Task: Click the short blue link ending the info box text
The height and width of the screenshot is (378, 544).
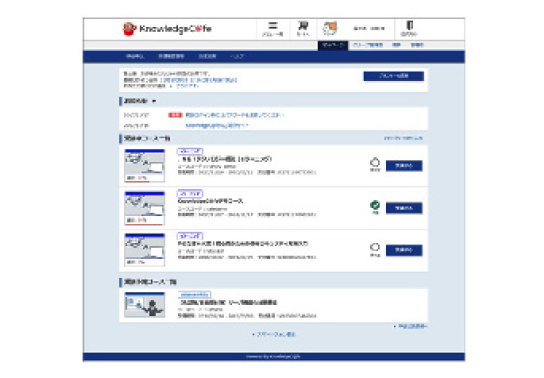Action: (x=187, y=86)
